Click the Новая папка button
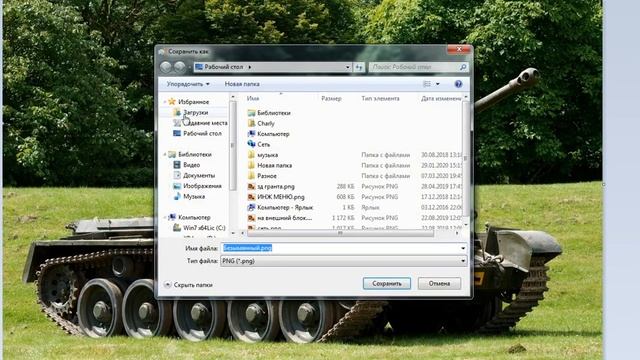640x360 pixels. tap(242, 84)
